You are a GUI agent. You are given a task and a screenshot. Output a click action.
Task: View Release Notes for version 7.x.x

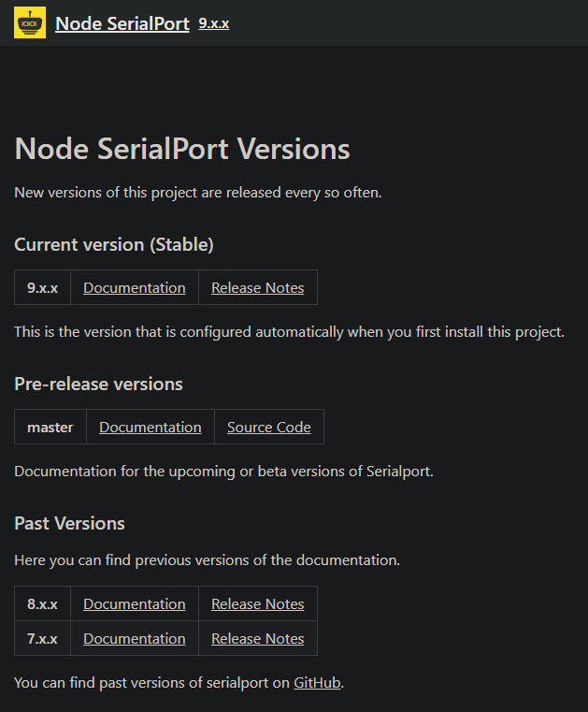(258, 638)
